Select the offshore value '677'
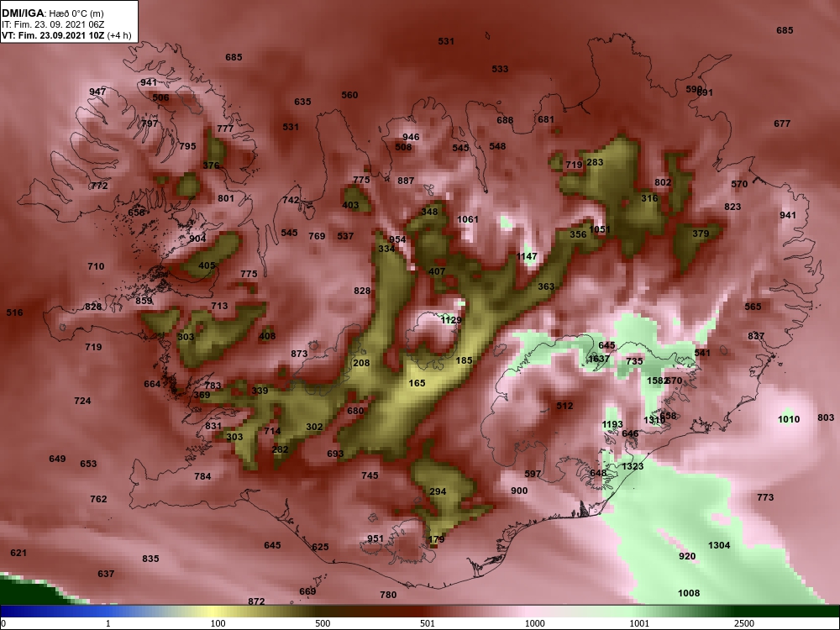 click(782, 123)
